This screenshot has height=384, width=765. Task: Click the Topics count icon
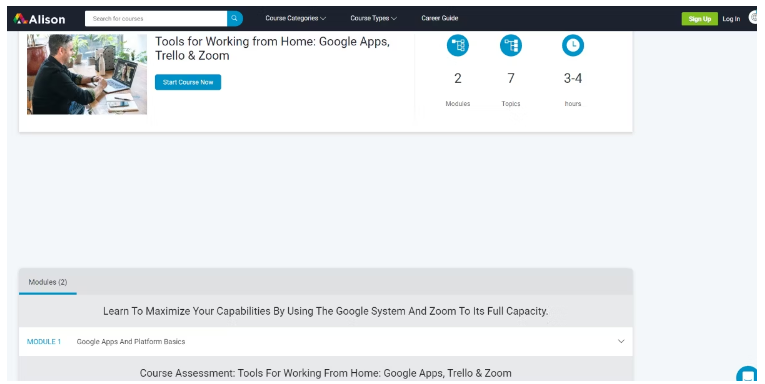tap(511, 45)
